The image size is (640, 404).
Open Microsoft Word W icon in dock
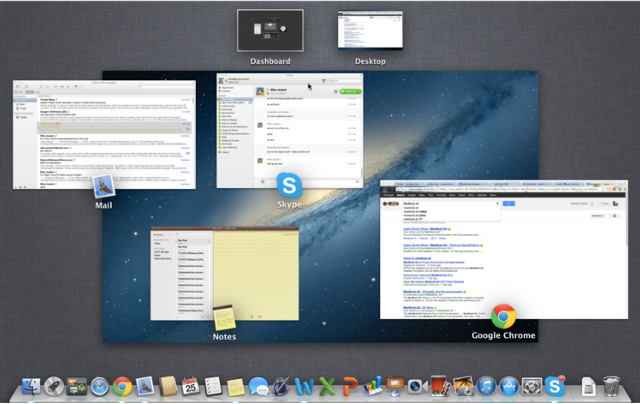(304, 386)
